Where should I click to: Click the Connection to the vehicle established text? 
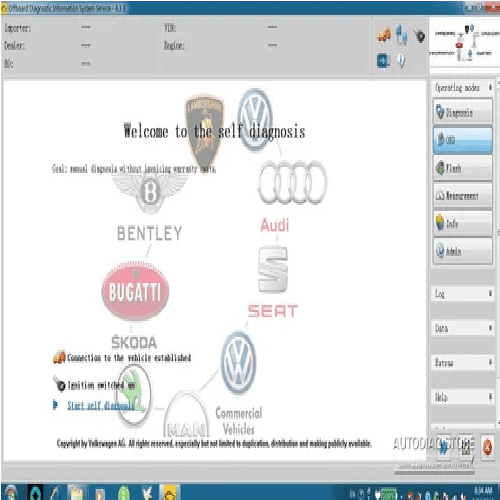tap(129, 358)
